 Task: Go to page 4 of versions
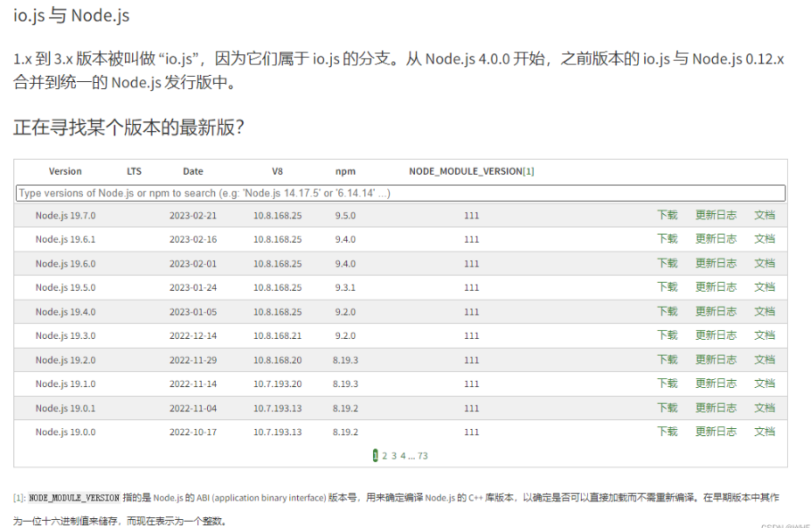402,456
